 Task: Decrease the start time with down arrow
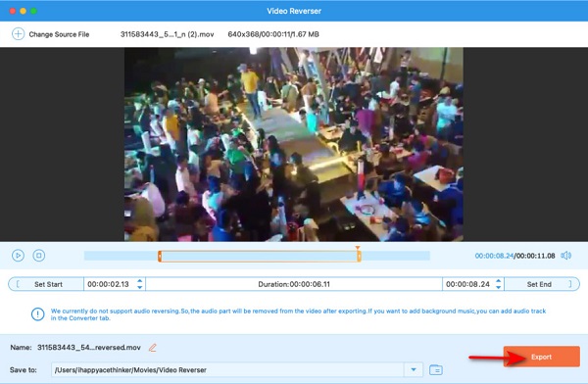[140, 287]
